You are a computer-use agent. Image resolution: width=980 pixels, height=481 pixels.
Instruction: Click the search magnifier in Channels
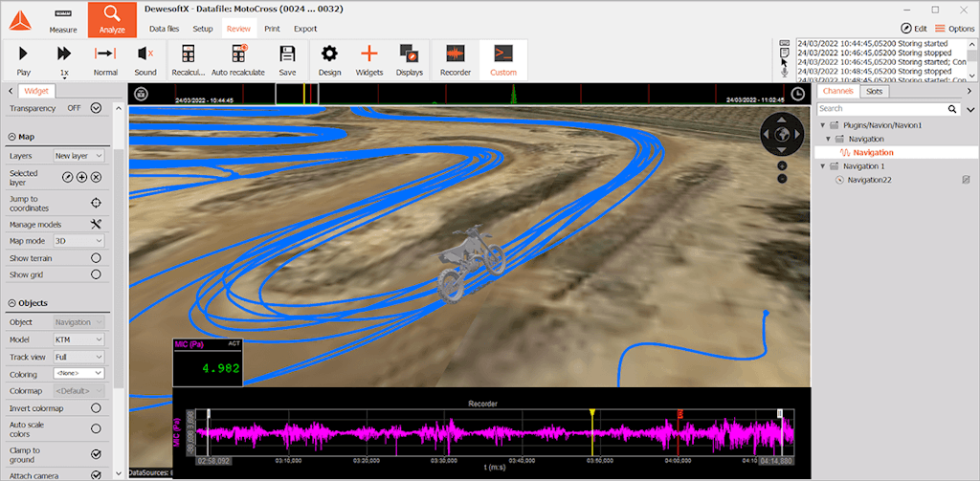pos(952,109)
